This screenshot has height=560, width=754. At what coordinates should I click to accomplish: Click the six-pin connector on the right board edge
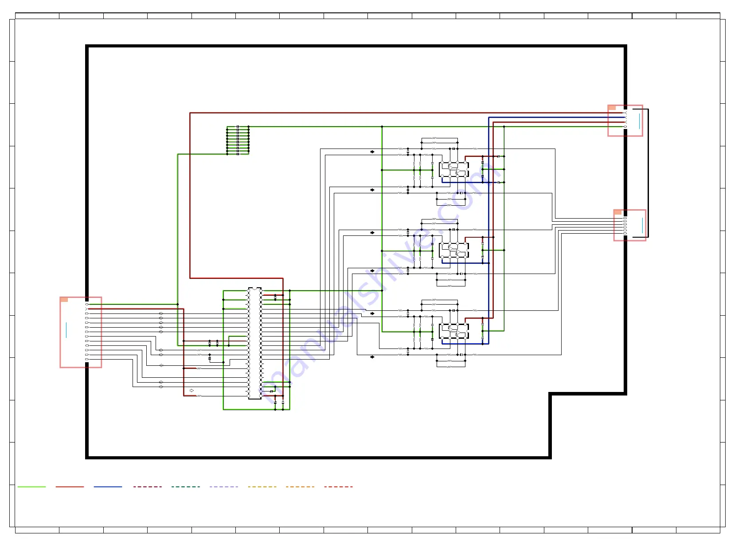coord(629,225)
